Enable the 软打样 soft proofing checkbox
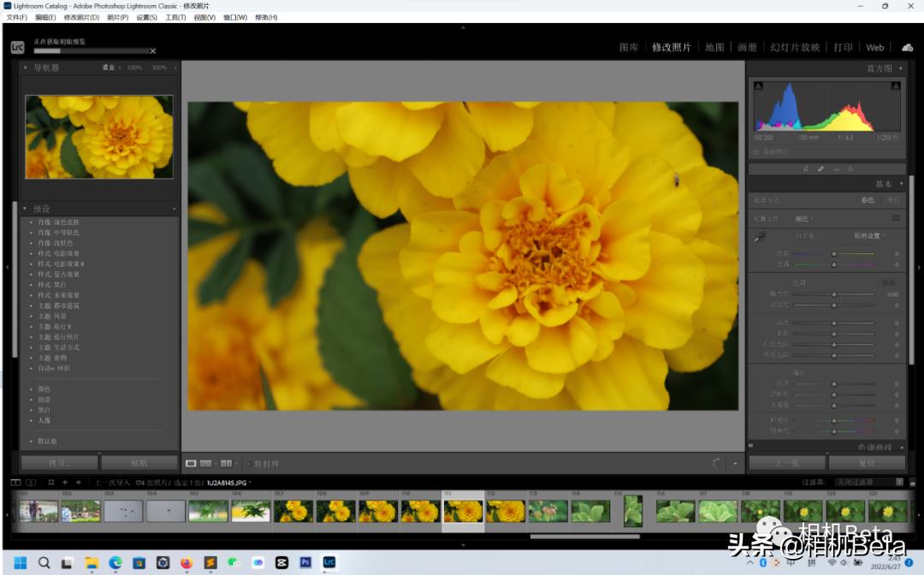 coord(248,464)
